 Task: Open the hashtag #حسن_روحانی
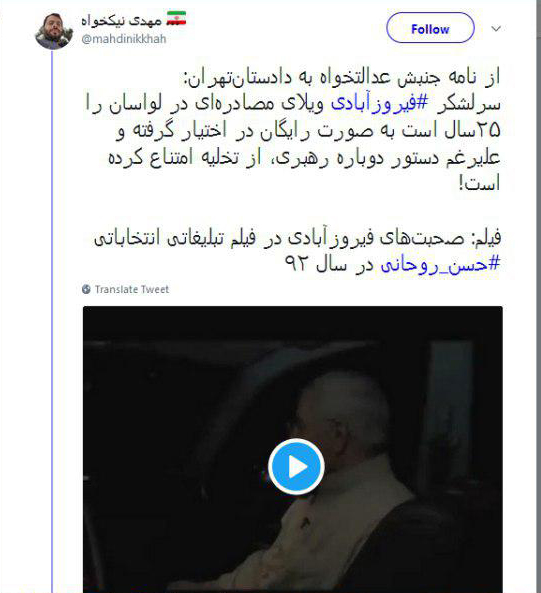tap(440, 265)
